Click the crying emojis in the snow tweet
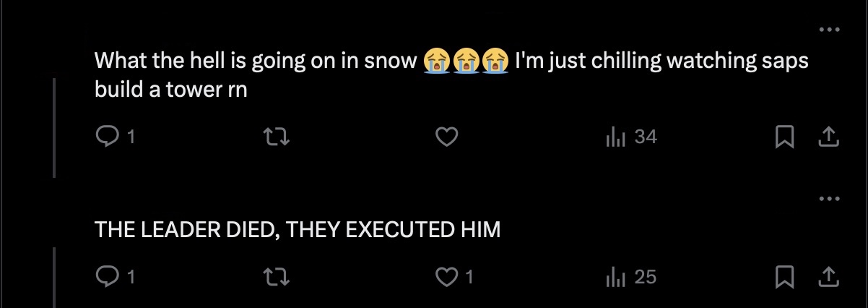 [x=464, y=61]
